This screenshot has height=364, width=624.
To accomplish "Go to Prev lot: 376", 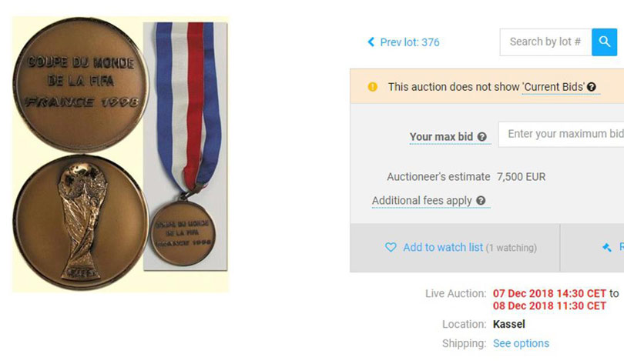I will coord(409,42).
